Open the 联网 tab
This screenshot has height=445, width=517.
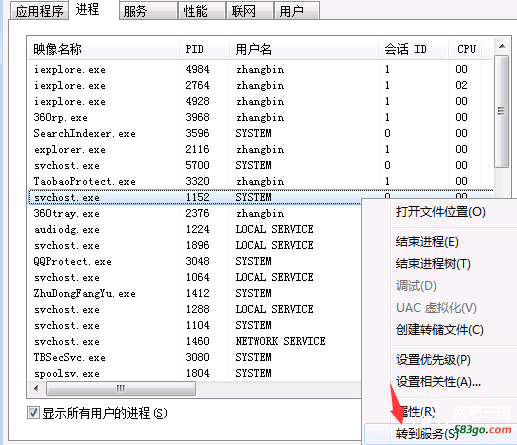(250, 11)
